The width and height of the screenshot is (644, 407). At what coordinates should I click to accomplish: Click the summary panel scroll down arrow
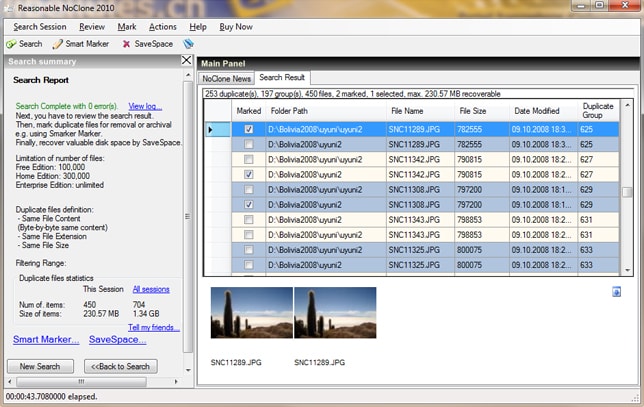pos(188,370)
